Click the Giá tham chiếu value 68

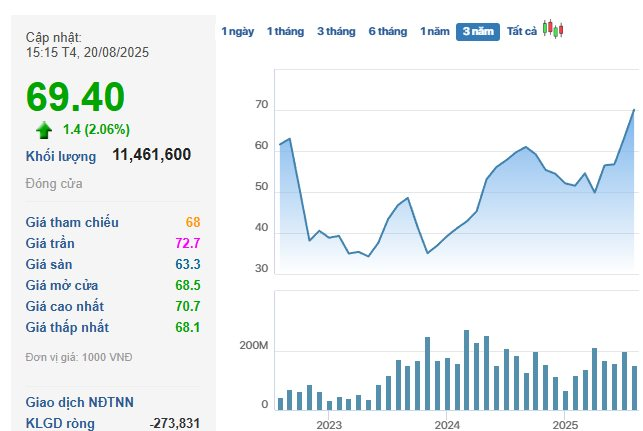pyautogui.click(x=192, y=222)
